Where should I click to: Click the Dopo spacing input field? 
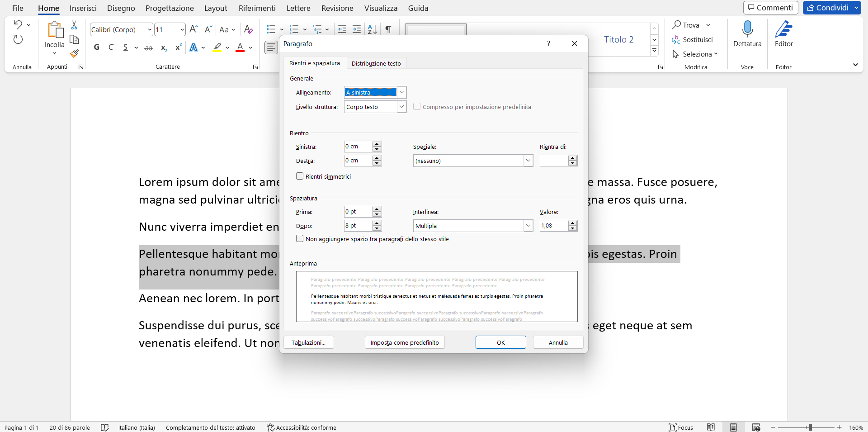click(x=358, y=226)
